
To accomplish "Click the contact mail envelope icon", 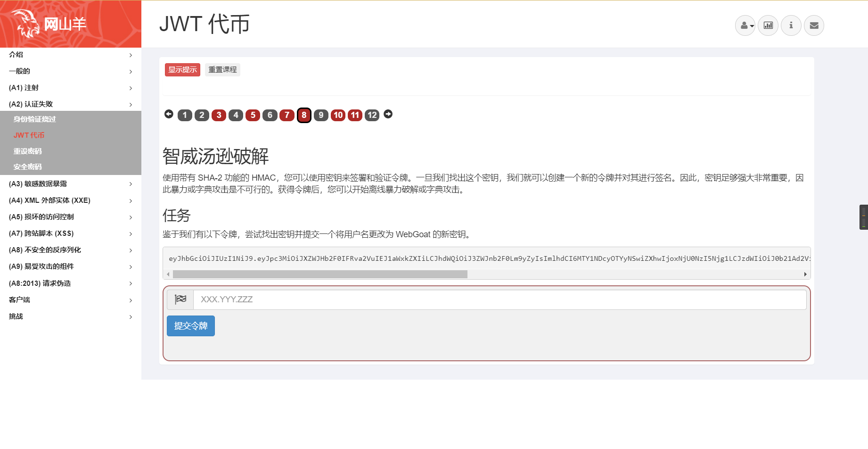I will (814, 25).
